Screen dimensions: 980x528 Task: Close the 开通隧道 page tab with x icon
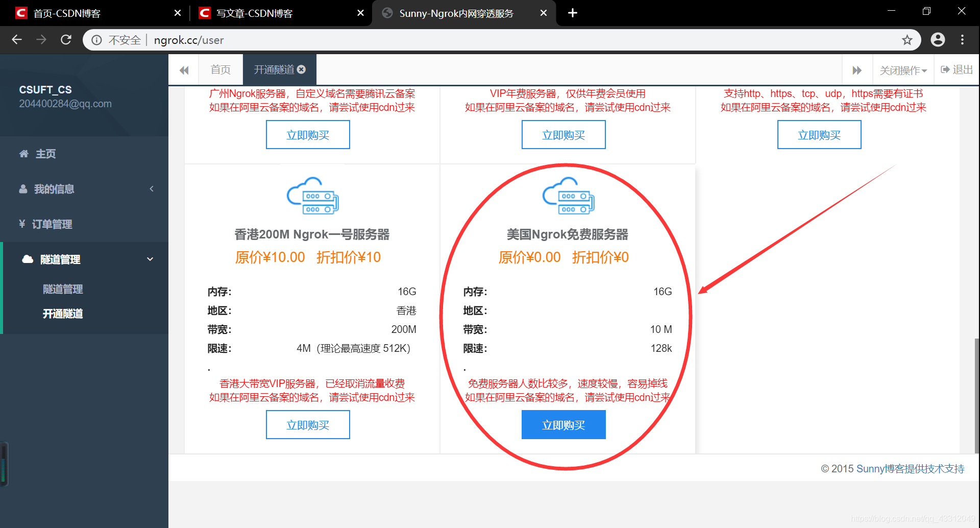302,69
